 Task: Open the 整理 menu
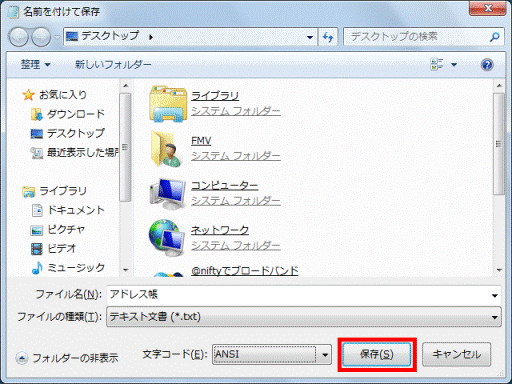[x=35, y=64]
